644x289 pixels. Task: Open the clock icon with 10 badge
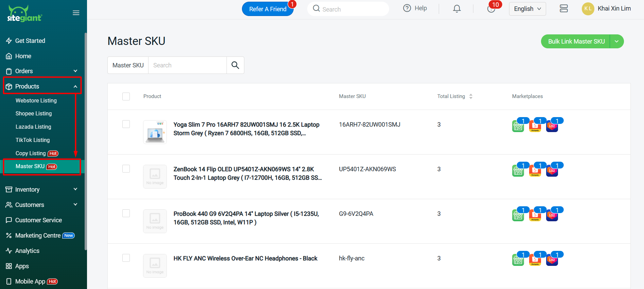pyautogui.click(x=491, y=9)
